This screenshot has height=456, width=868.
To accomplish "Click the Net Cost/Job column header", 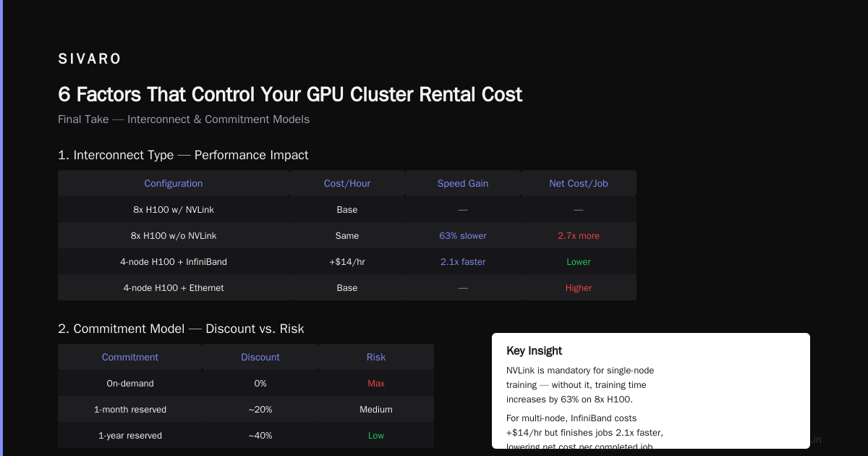I will (x=579, y=183).
